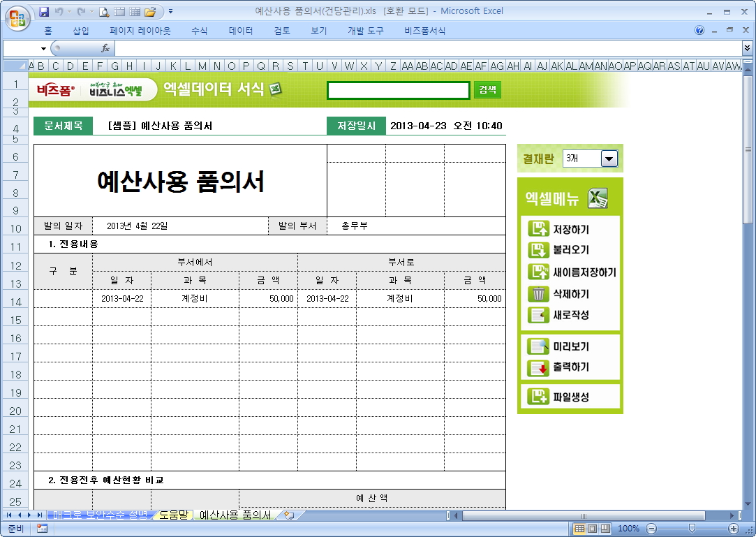The width and height of the screenshot is (756, 537).
Task: Expand the formula bar chevron
Action: [x=747, y=47]
